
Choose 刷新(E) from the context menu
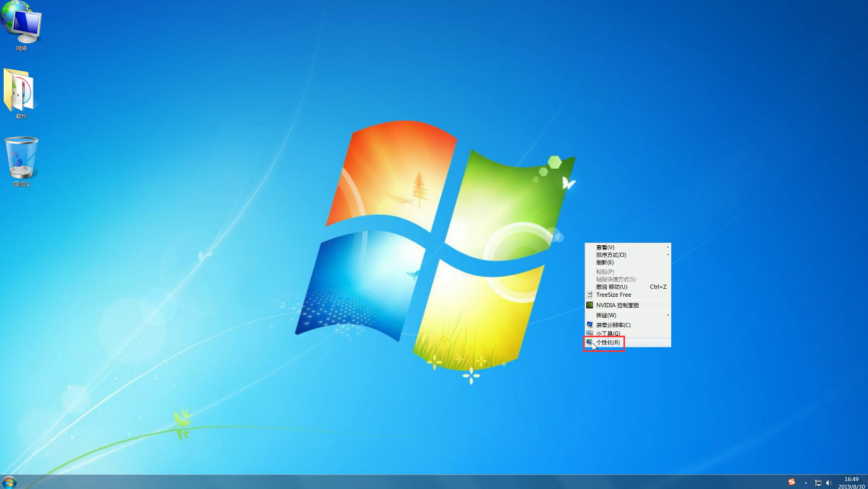click(628, 263)
